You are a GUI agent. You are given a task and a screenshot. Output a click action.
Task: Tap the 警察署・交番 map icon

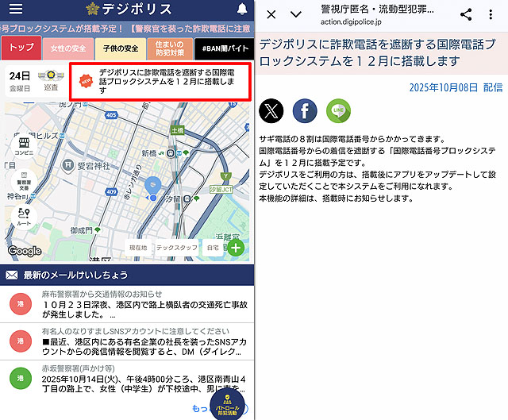pyautogui.click(x=22, y=183)
